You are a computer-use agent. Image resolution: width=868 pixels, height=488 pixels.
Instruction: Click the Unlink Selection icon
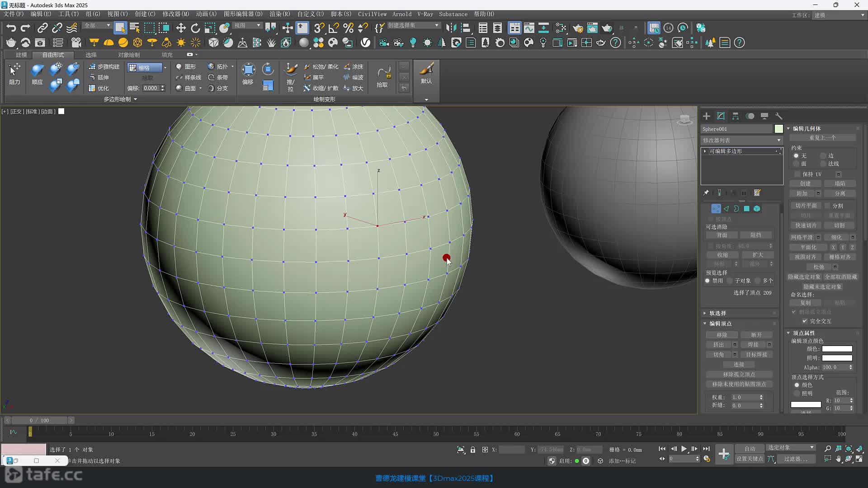pyautogui.click(x=57, y=28)
